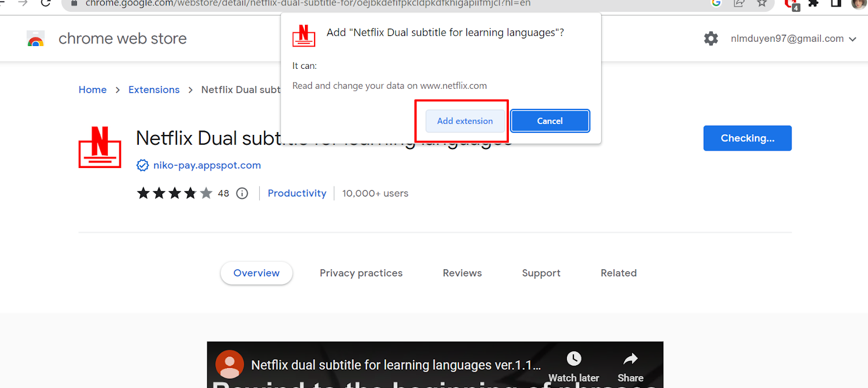Open Chrome profile avatar
Screen dimensions: 868x388
(859, 3)
